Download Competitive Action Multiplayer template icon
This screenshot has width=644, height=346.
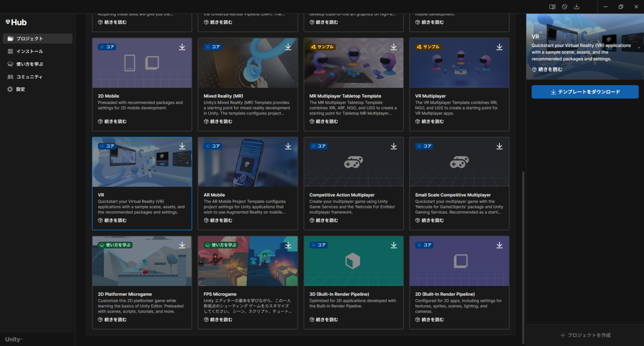point(394,146)
